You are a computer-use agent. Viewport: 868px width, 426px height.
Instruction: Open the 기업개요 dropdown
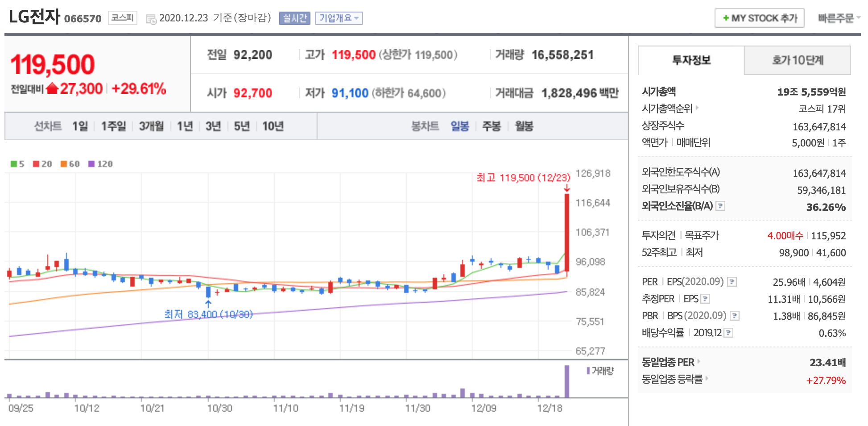(339, 18)
